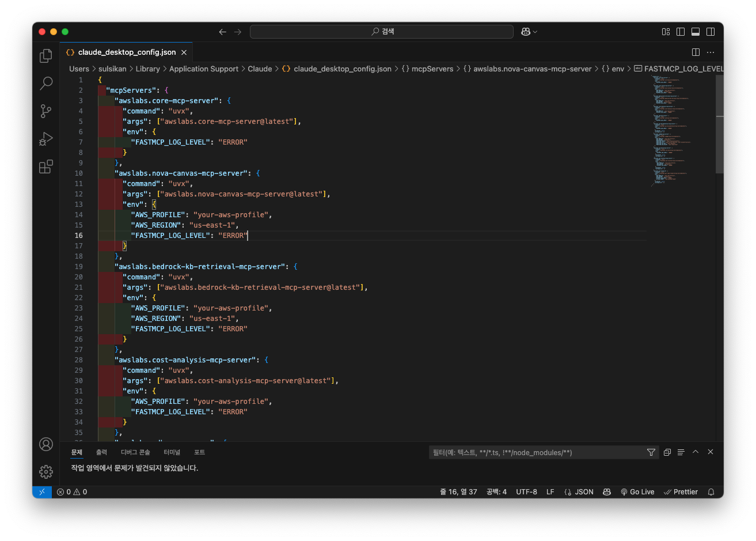This screenshot has height=541, width=756.
Task: Close the claude_desktop_config.json tab
Action: 184,52
